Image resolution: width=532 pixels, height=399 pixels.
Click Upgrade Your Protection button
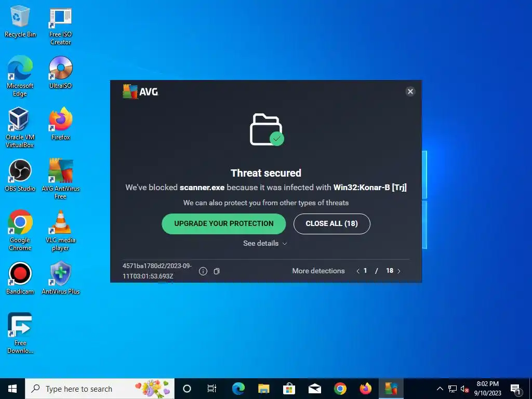[223, 223]
